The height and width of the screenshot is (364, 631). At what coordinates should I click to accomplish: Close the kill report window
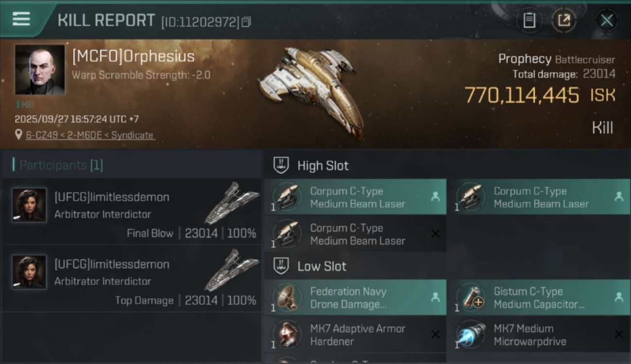click(607, 20)
